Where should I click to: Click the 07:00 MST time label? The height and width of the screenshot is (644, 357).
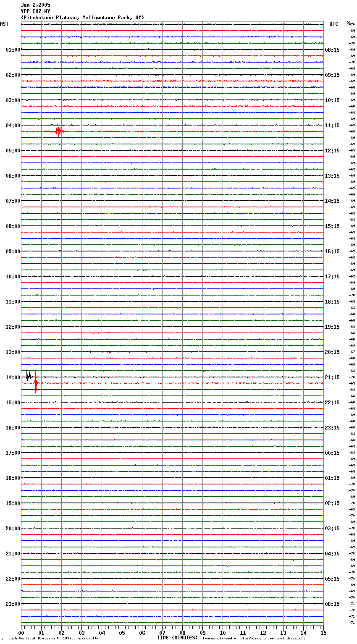click(13, 201)
